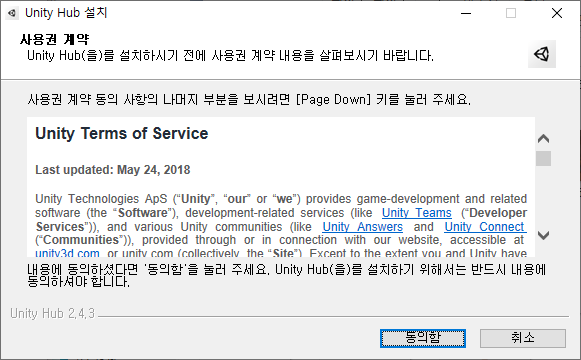Click the scroll up arrow in license text
Screen dimensions: 581x360
pos(543,139)
